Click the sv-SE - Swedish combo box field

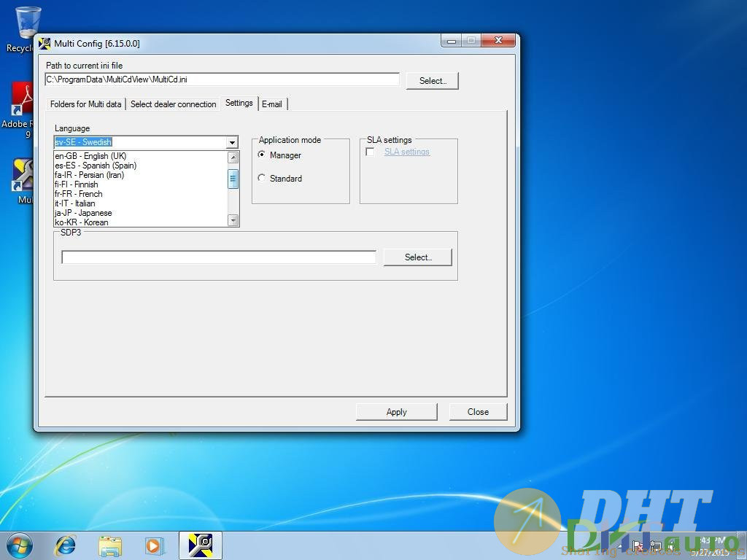141,142
